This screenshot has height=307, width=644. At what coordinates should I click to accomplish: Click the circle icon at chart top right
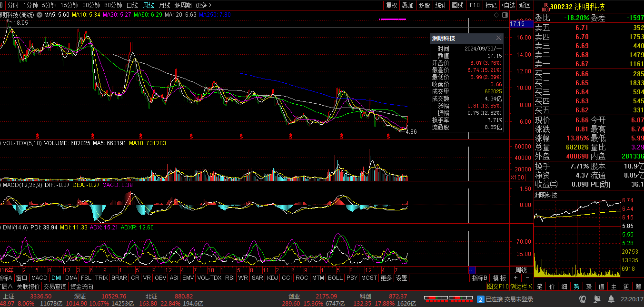[504, 15]
